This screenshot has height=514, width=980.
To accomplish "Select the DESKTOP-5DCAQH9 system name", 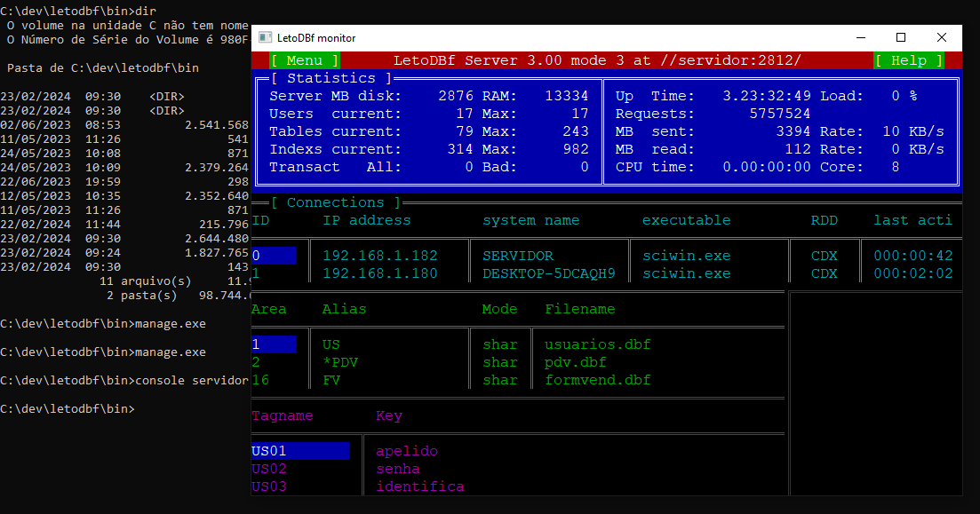I will pyautogui.click(x=548, y=273).
